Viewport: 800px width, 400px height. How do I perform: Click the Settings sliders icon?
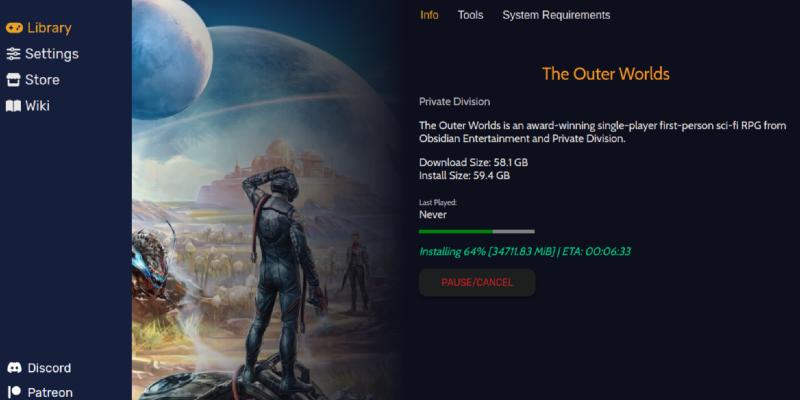click(13, 54)
